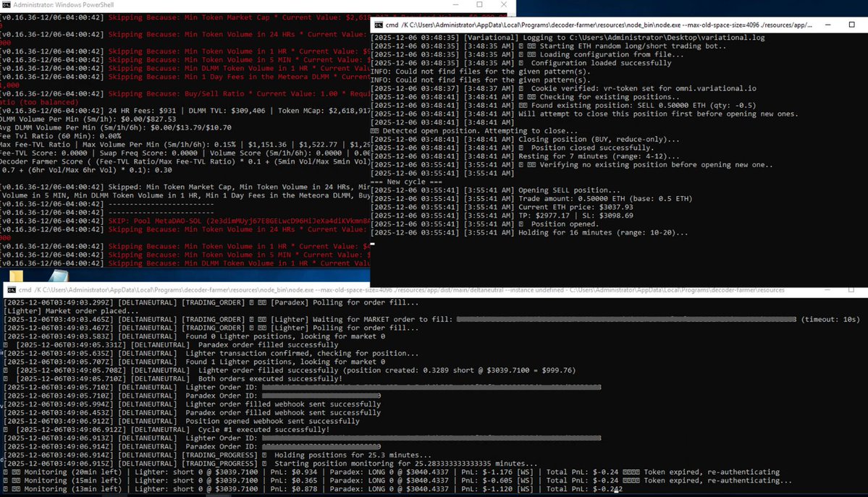Click 'Both orders executed successfully!' line
The width and height of the screenshot is (868, 497).
(173, 378)
